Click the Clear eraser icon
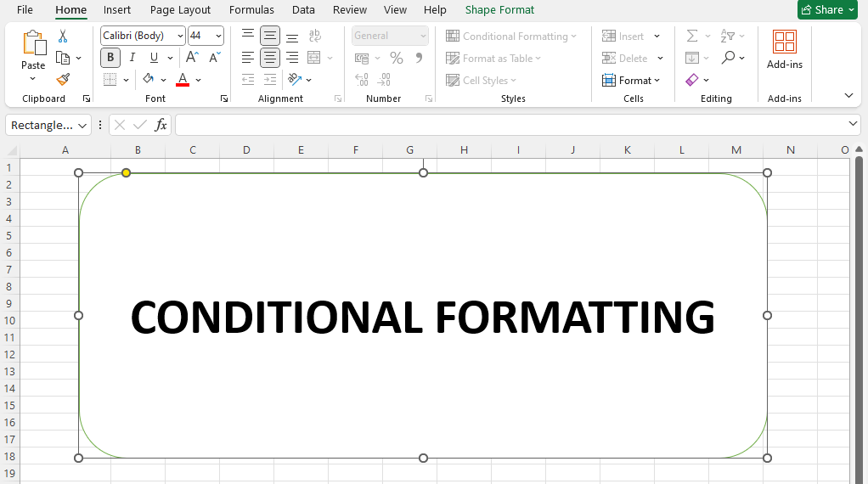 pos(691,80)
